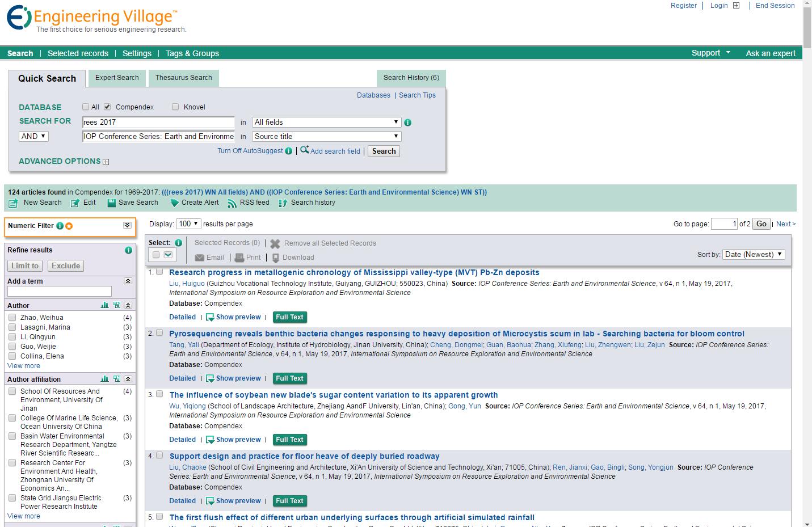Collapse the Author facet section
812x527 pixels.
[128, 305]
